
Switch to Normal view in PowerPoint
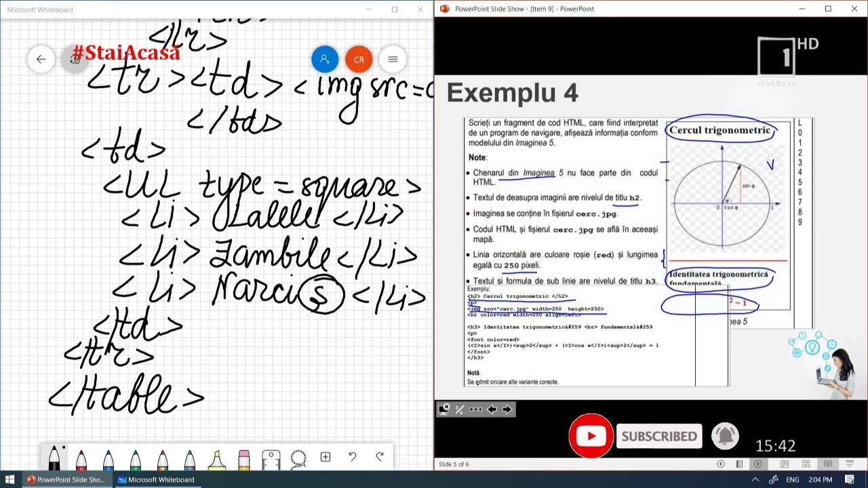click(785, 464)
